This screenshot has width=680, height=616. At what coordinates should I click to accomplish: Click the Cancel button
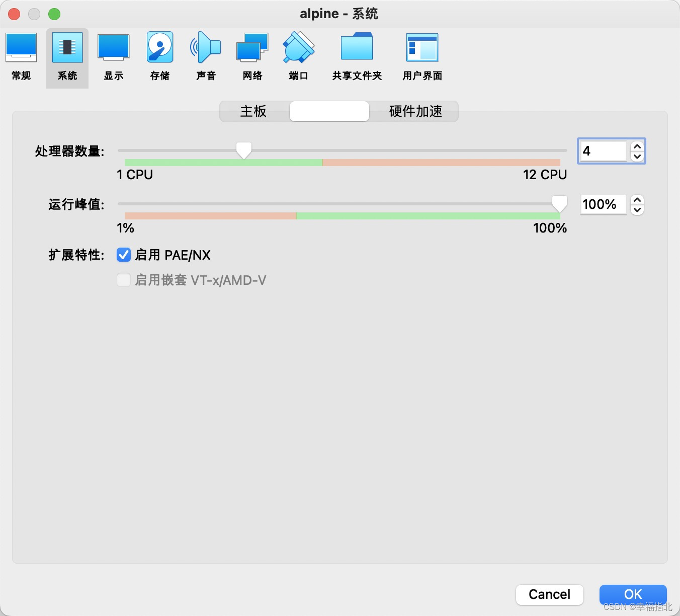(550, 594)
